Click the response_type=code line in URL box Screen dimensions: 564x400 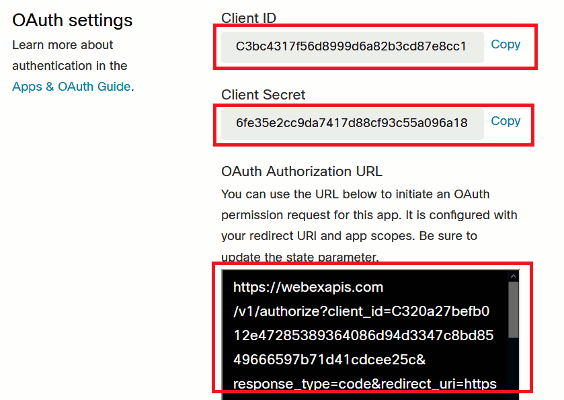365,384
